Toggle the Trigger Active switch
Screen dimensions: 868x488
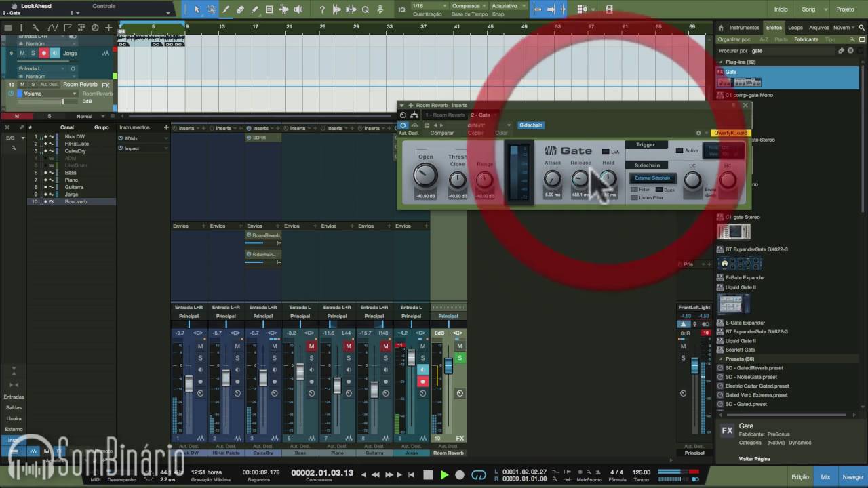(679, 150)
